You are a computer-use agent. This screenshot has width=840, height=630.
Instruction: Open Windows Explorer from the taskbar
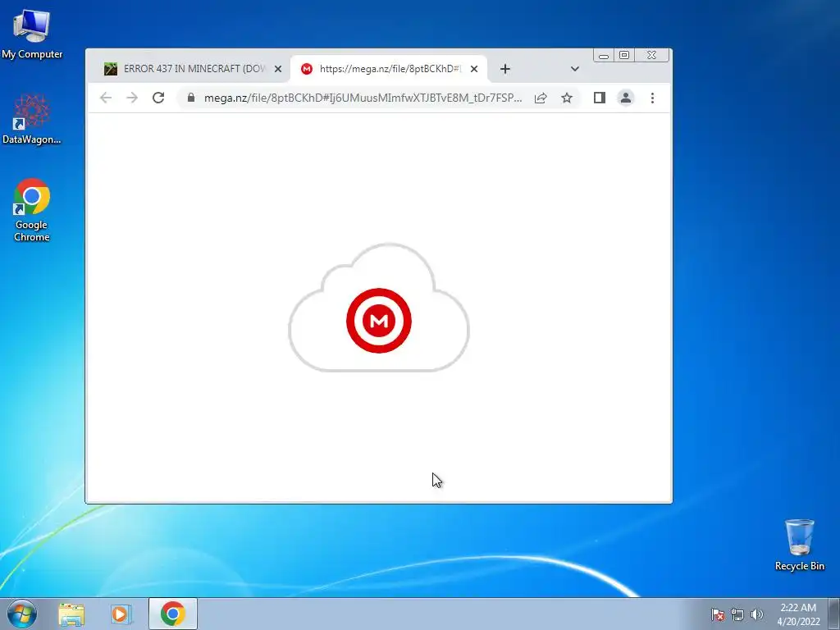pos(71,614)
